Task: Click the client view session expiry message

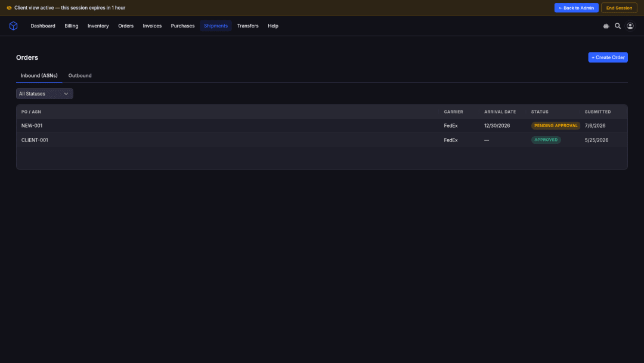Action: tap(70, 8)
